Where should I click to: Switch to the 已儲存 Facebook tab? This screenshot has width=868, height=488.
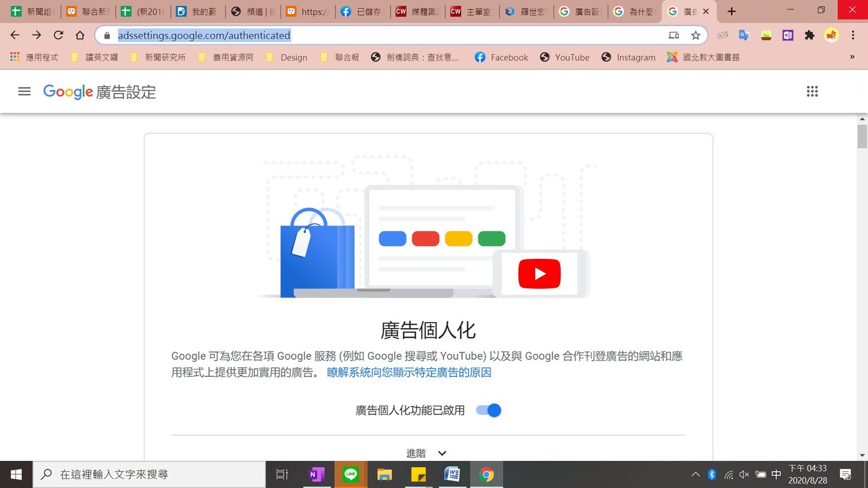(362, 12)
